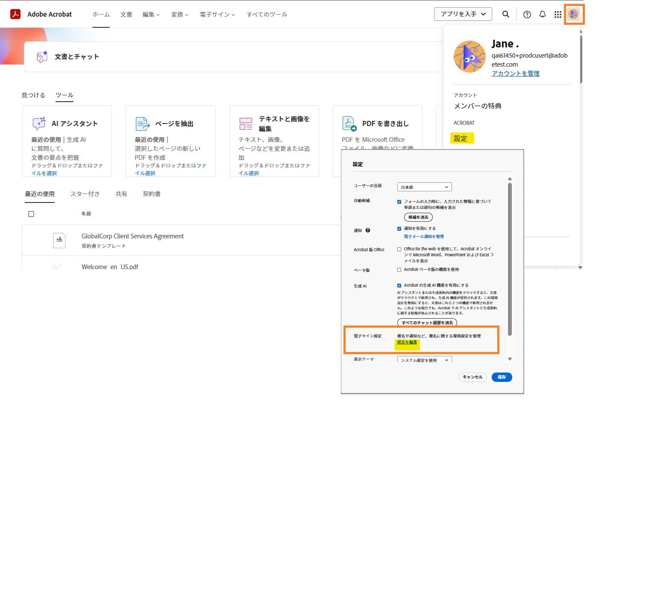Click the settings dialog scroll-up arrow
Viewport: 672px width, 616px height.
(510, 179)
